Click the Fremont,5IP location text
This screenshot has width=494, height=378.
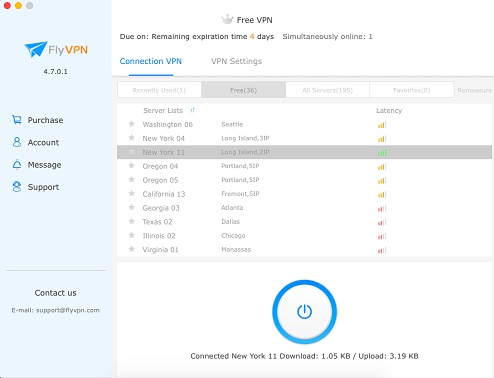tap(240, 194)
